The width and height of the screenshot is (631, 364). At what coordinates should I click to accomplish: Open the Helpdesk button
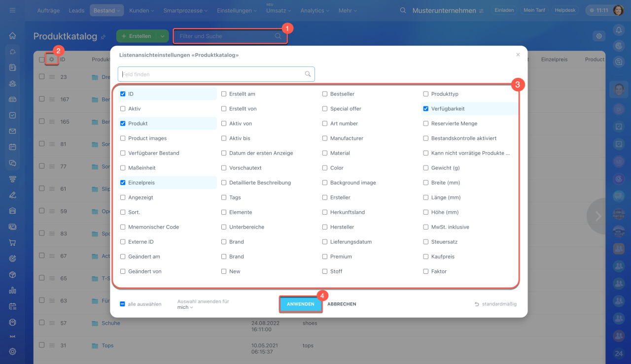pyautogui.click(x=565, y=10)
